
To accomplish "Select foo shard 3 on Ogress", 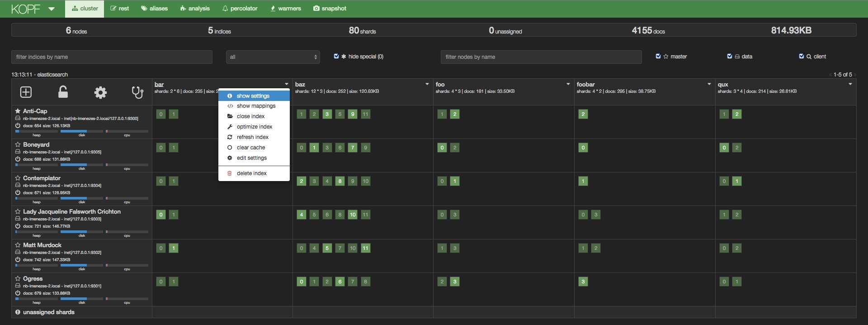I will point(455,282).
